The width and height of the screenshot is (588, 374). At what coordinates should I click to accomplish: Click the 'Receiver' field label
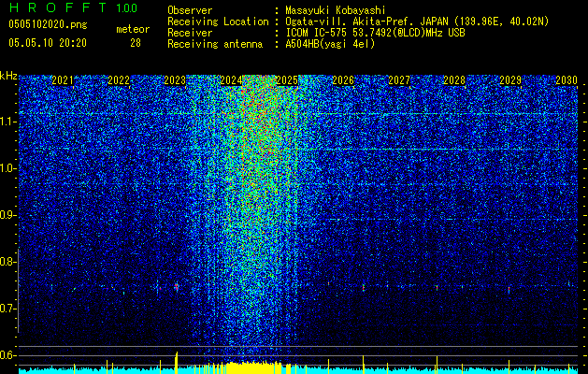click(x=190, y=33)
